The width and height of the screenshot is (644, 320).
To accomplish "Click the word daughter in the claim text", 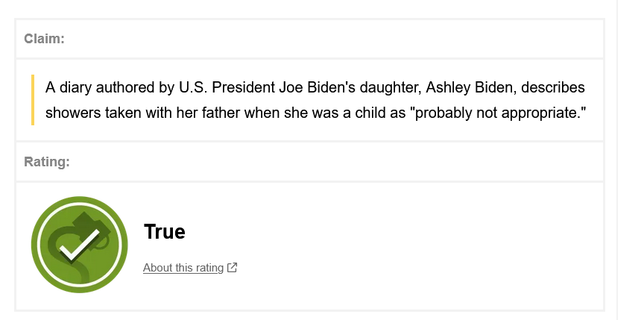I will (x=391, y=87).
